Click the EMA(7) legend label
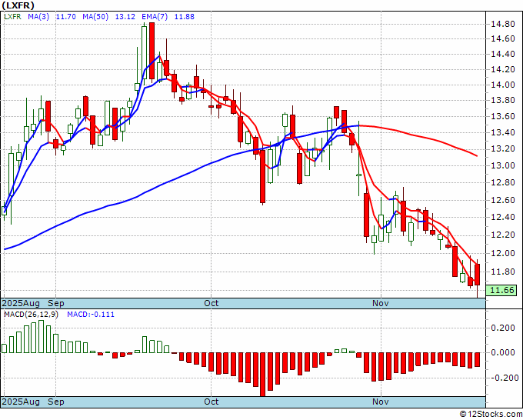 pyautogui.click(x=155, y=17)
